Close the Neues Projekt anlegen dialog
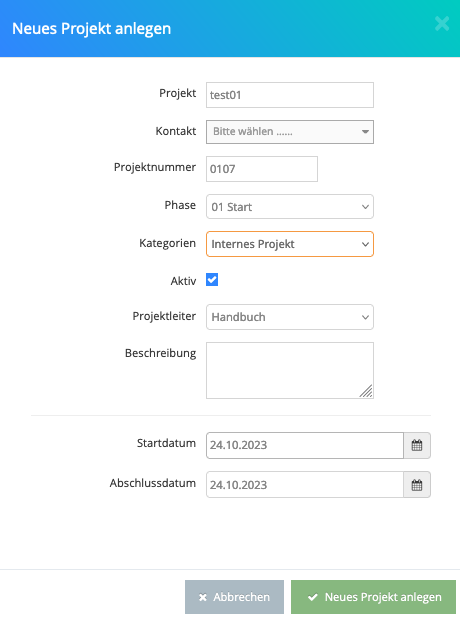Viewport: 460px width, 628px height. click(x=442, y=24)
